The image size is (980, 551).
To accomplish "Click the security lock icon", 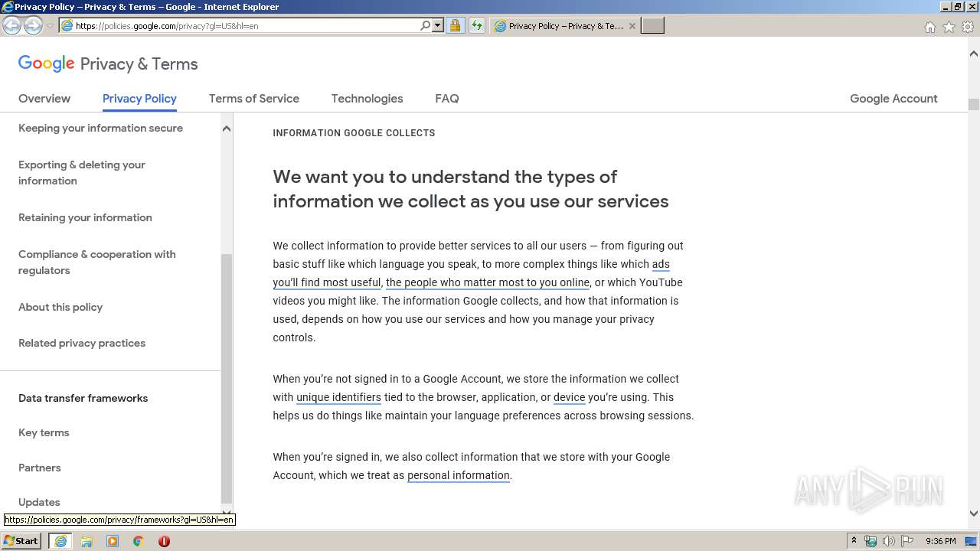I will [455, 25].
